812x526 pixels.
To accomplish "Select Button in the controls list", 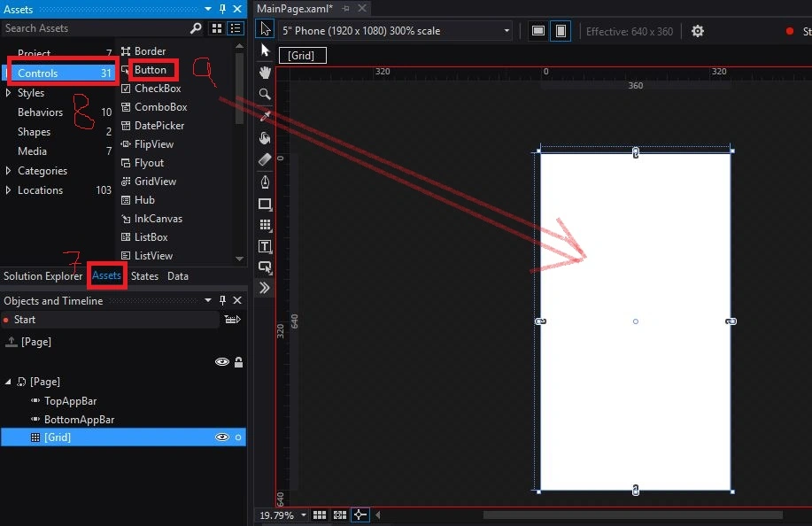I will (x=151, y=70).
